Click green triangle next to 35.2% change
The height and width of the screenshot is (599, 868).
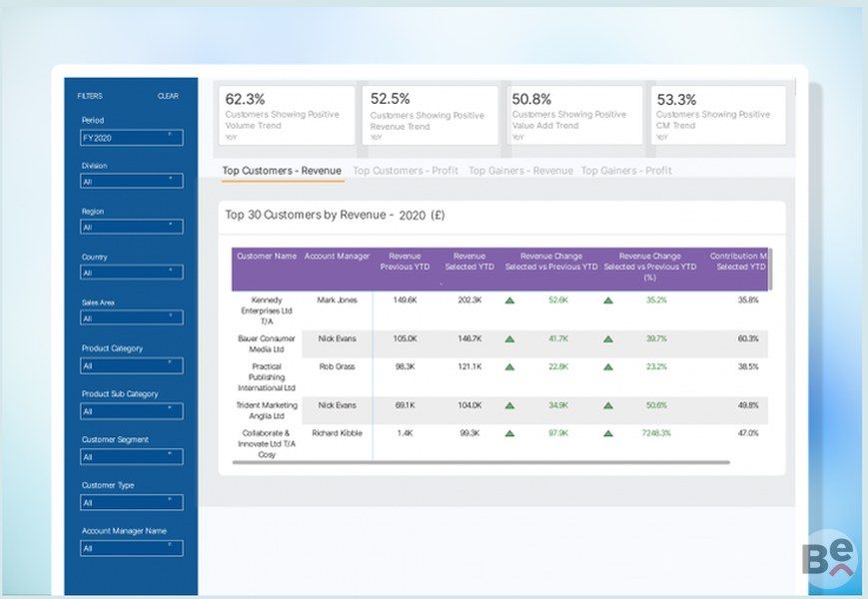click(x=607, y=299)
